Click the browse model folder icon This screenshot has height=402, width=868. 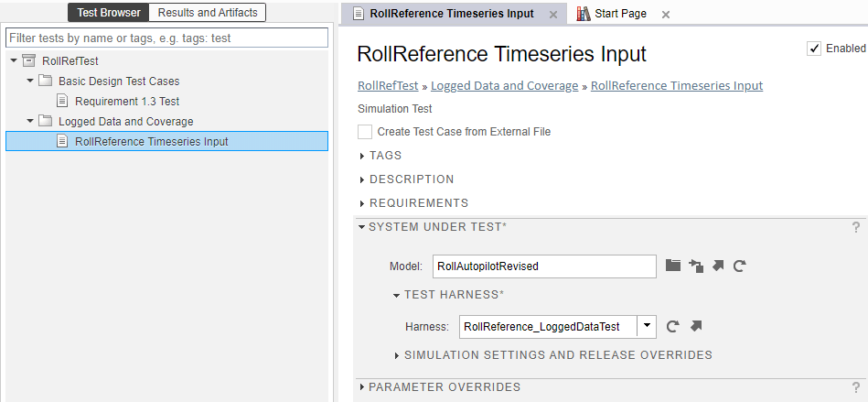(x=673, y=266)
